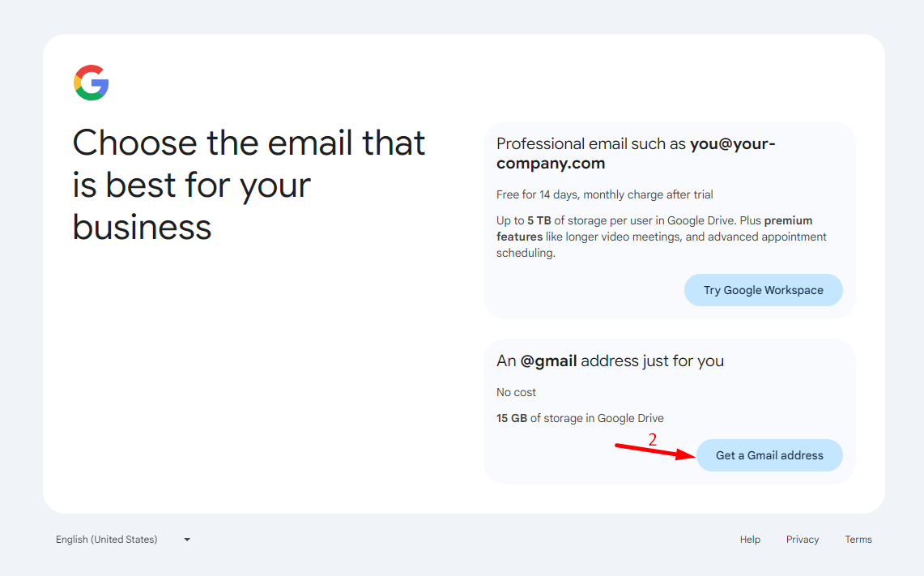Screen dimensions: 924x576
Task: Open the Terms link in footer
Action: tap(858, 540)
